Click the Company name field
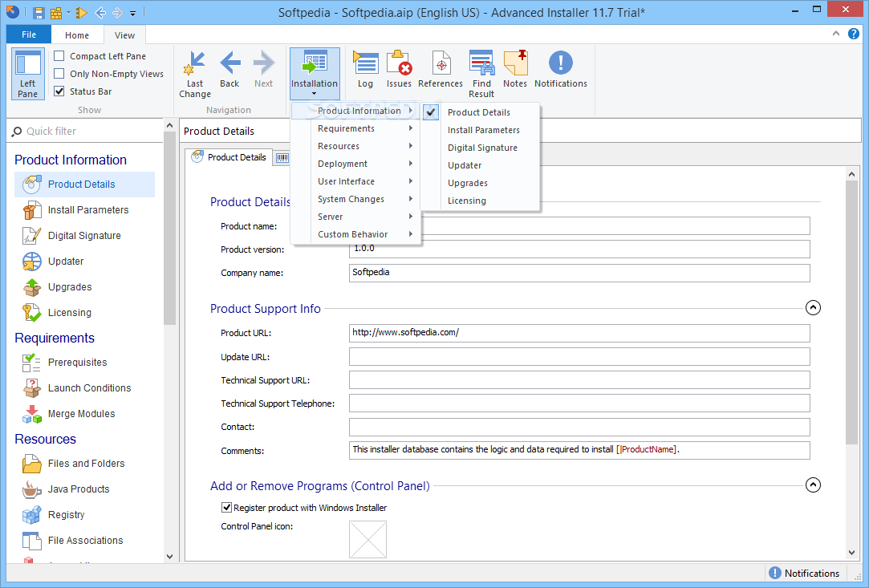The image size is (869, 588). (579, 273)
